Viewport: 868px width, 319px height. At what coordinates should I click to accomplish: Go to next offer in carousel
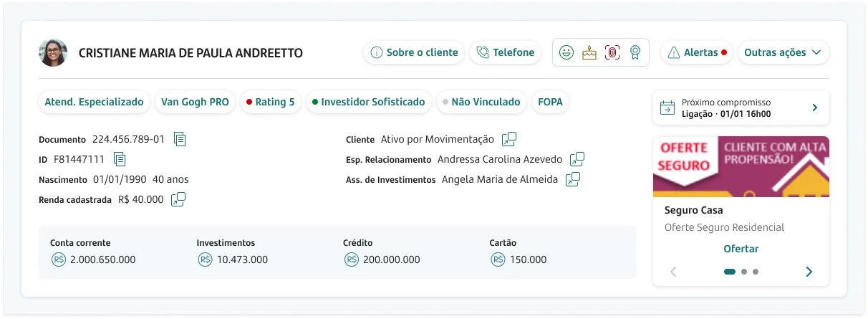coord(809,272)
